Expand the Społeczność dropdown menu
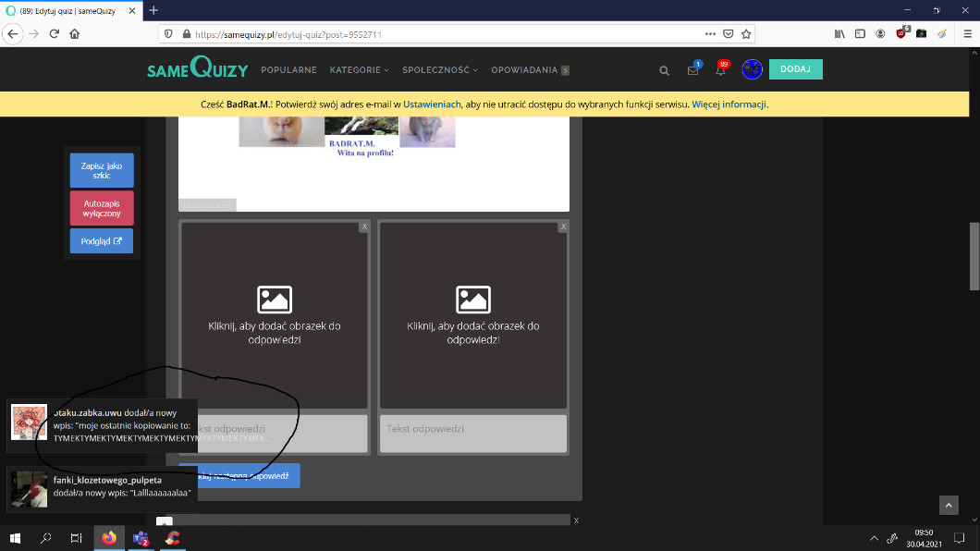Image resolution: width=980 pixels, height=551 pixels. pos(441,70)
